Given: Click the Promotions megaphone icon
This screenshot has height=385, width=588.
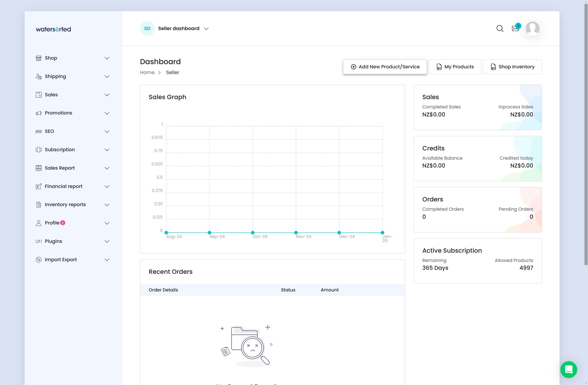Looking at the screenshot, I should click(38, 113).
